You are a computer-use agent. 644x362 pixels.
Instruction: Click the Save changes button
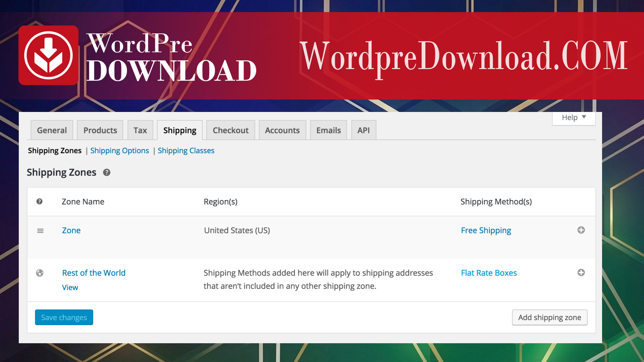[x=64, y=317]
